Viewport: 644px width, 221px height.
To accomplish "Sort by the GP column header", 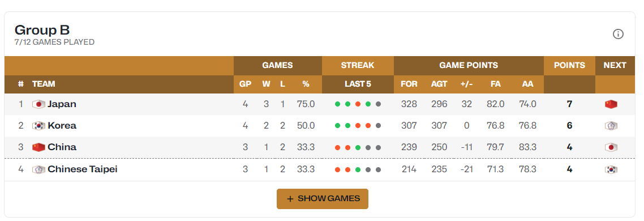I will (245, 84).
